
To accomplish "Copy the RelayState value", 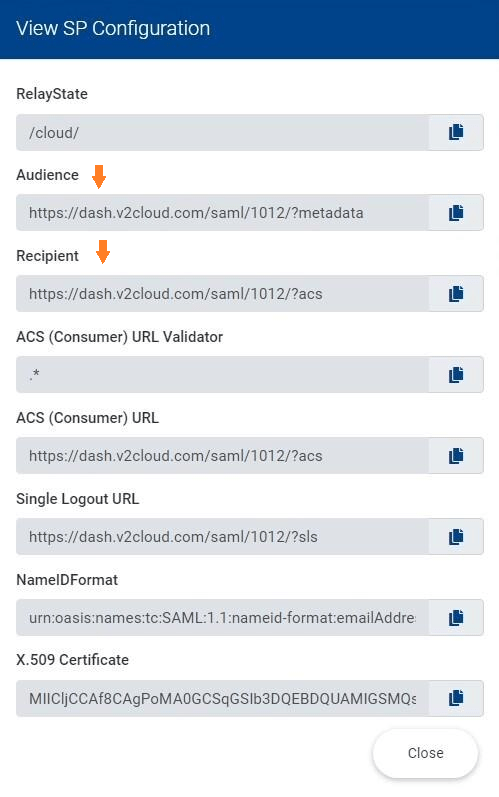I will tap(456, 132).
